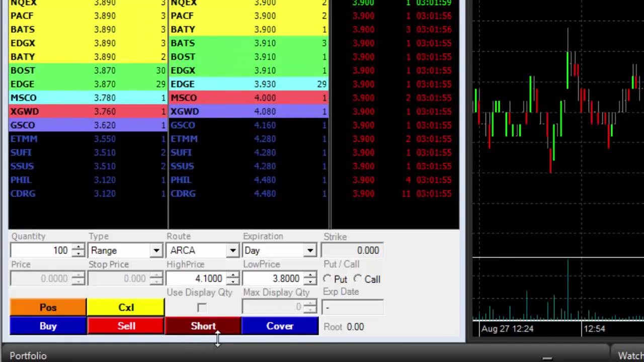Select the CDRG ask row at 4.480
644x362 pixels.
tap(249, 193)
